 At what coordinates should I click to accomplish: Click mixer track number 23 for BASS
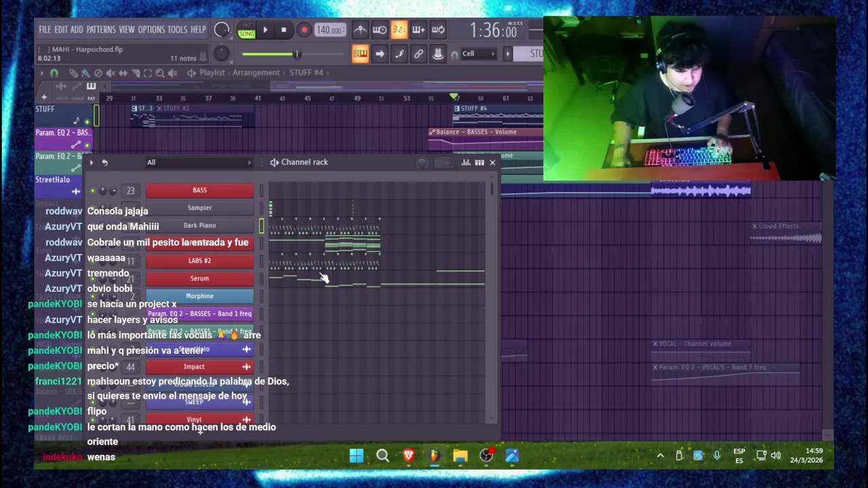130,191
